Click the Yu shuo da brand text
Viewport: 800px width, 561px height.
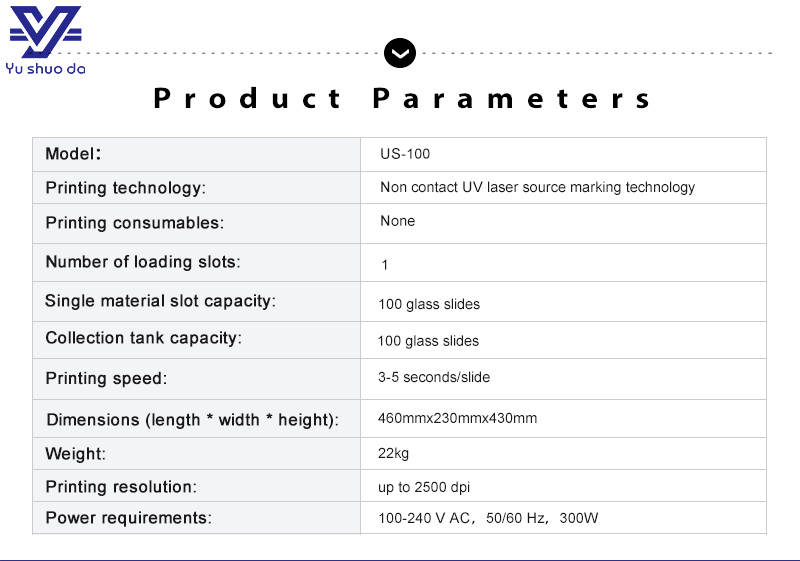(47, 68)
